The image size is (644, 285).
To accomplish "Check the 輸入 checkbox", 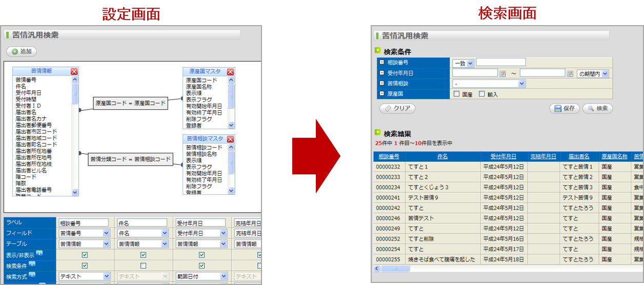I will pyautogui.click(x=481, y=94).
